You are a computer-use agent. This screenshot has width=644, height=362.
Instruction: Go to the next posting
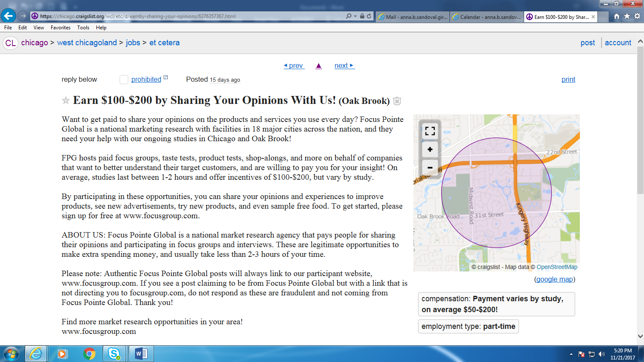point(344,66)
